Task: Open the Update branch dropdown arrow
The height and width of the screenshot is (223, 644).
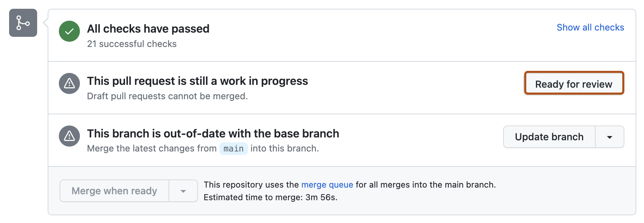Action: click(609, 137)
